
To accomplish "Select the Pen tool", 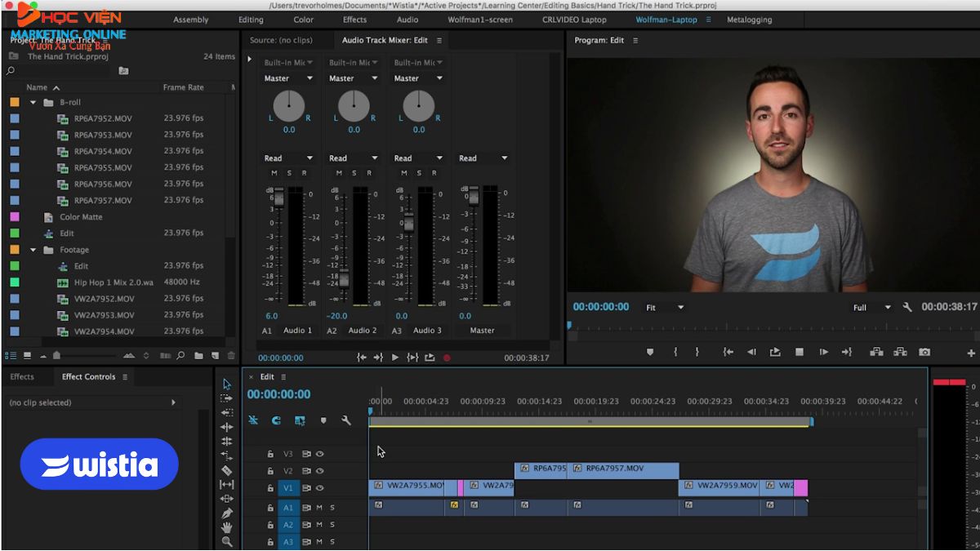I will (x=227, y=513).
